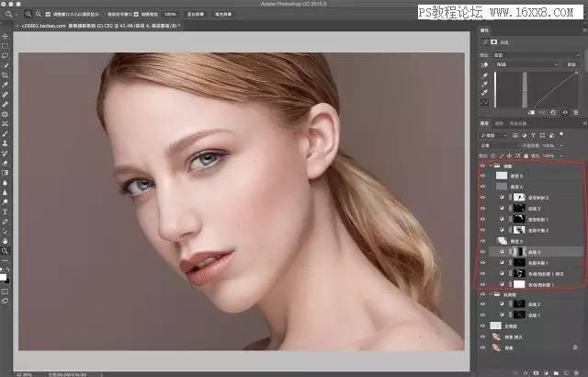Lock layer position using the move-arrows lock icon
The width and height of the screenshot is (588, 377).
coord(510,155)
